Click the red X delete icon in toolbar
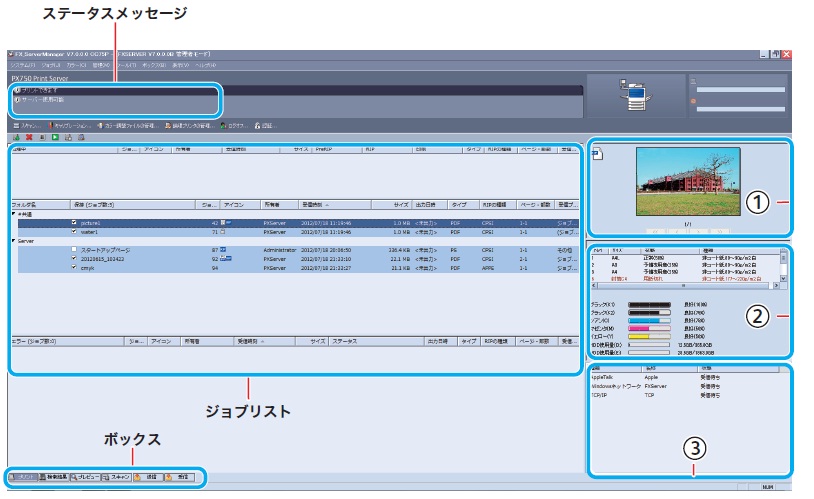Screen dimensions: 814x499 tap(27, 136)
